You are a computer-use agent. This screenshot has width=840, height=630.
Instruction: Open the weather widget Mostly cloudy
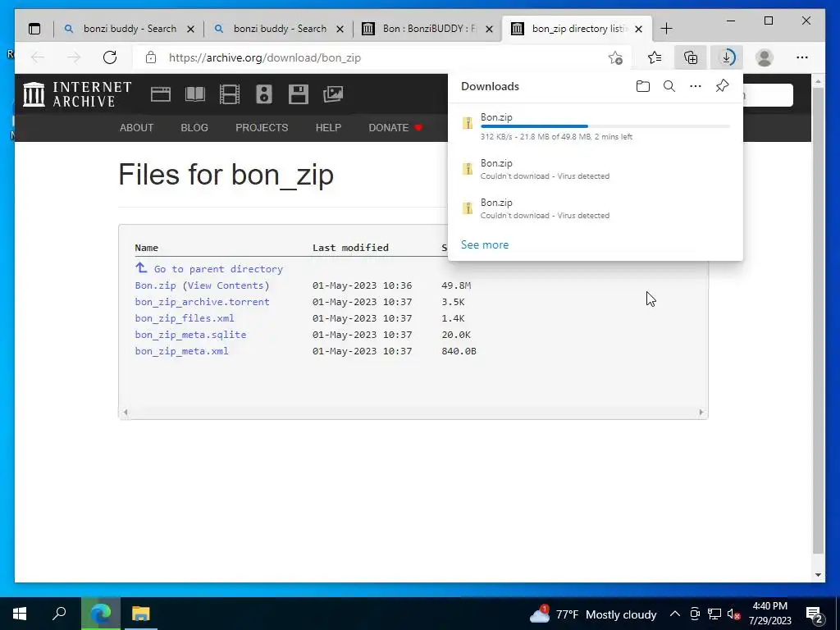point(593,614)
